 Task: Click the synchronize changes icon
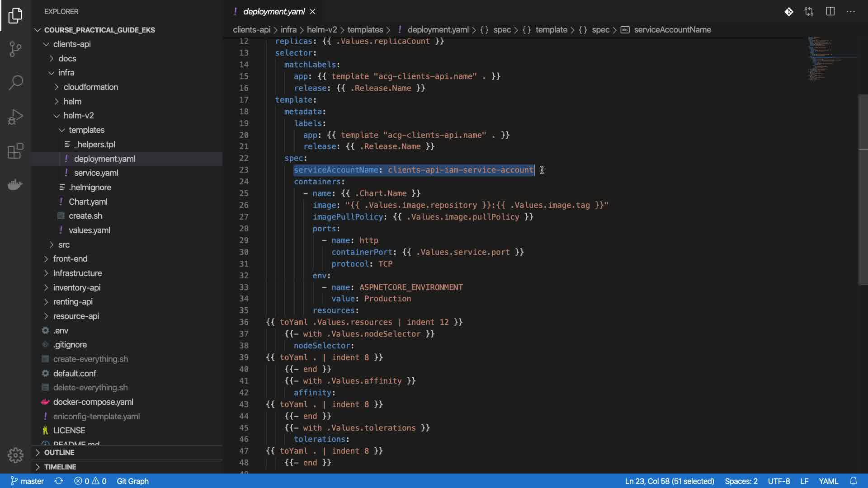pyautogui.click(x=59, y=481)
